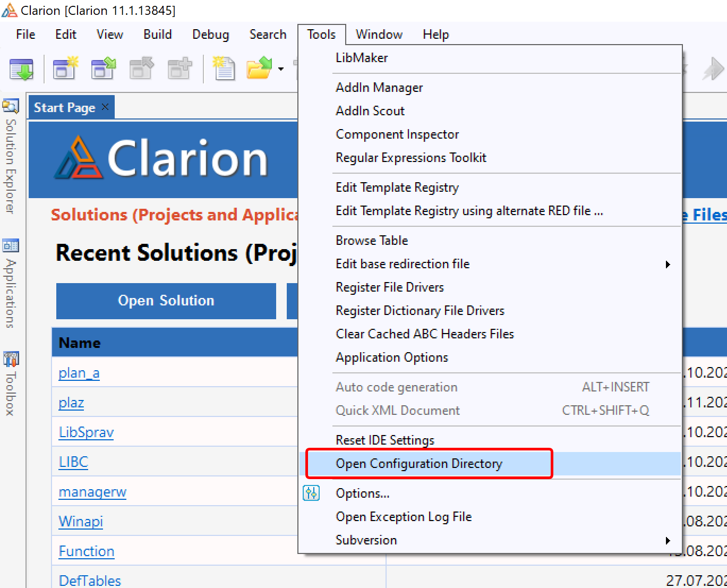Screen dimensions: 727x588
Task: Open the Applications side panel
Action: pyautogui.click(x=11, y=284)
